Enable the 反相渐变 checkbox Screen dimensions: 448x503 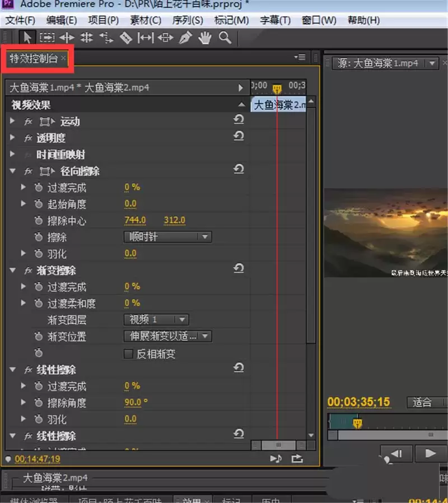tap(128, 354)
